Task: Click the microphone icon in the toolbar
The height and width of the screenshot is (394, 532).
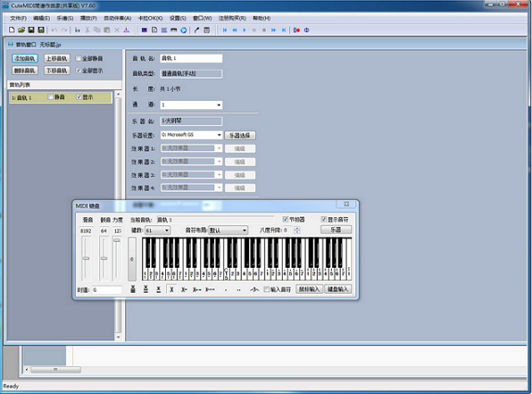Action: pyautogui.click(x=196, y=30)
